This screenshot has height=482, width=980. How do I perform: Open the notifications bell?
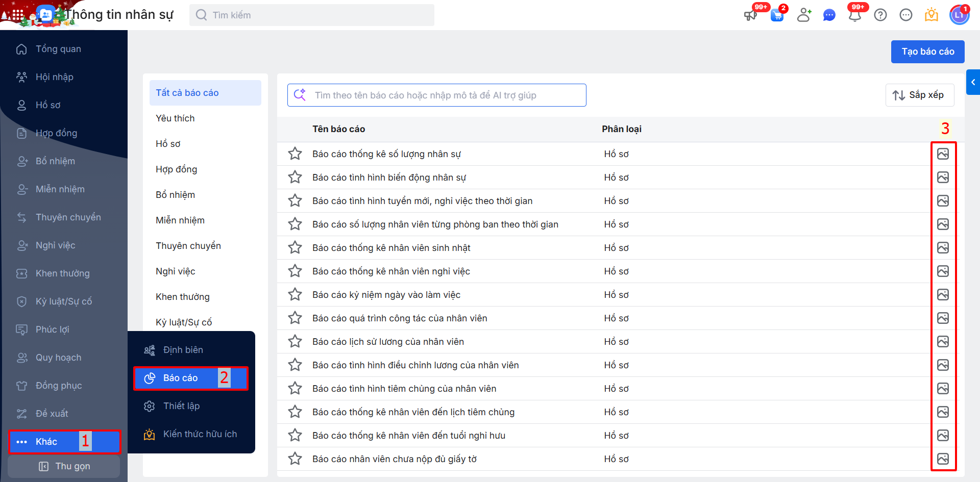coord(855,15)
